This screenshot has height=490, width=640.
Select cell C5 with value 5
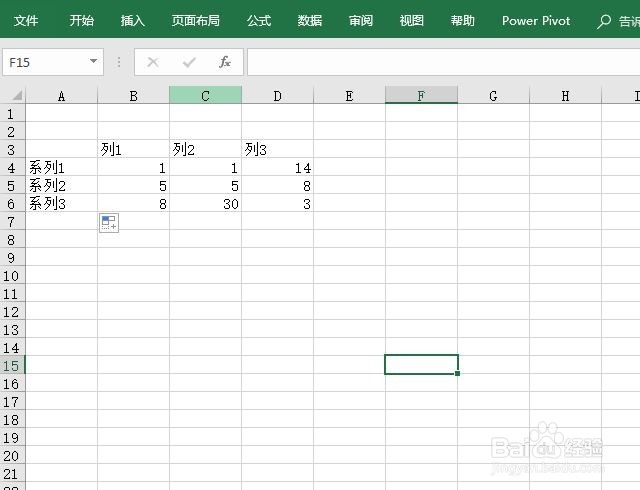205,185
